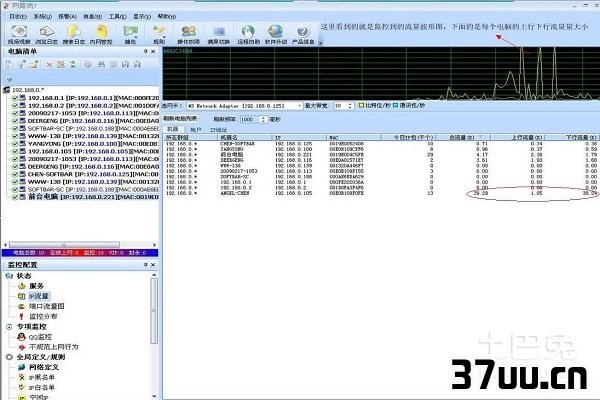Collapse the 192.168.0.* group node
This screenshot has height=400, width=600.
point(6,90)
